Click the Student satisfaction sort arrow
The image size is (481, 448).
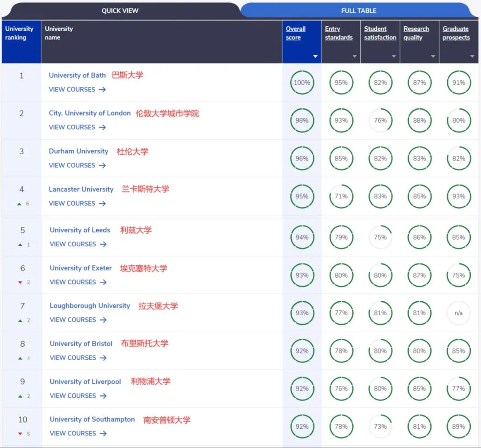[394, 56]
